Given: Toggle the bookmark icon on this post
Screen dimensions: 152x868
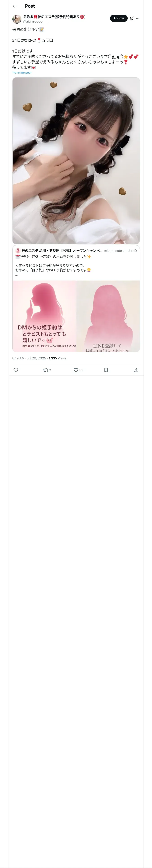Looking at the screenshot, I should [106, 370].
